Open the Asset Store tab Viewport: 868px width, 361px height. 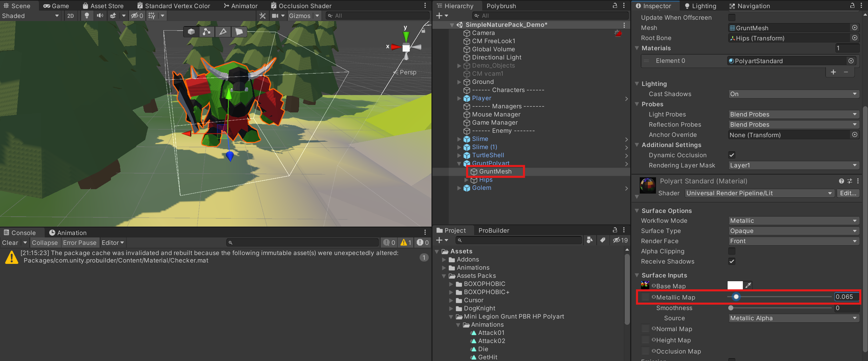point(103,6)
